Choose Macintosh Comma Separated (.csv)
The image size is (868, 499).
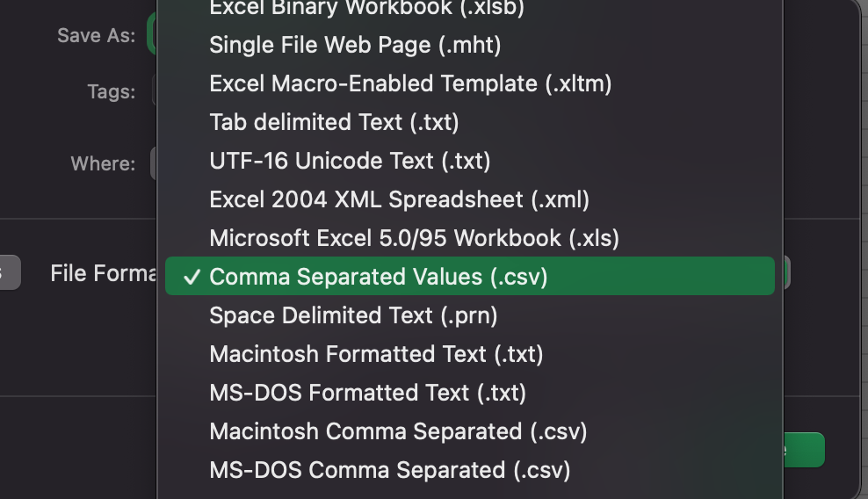click(398, 431)
